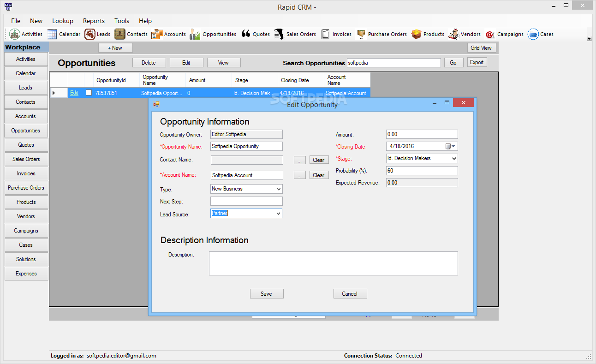Browse for a Contact Name with ellipsis button
This screenshot has width=596, height=364.
pos(300,160)
